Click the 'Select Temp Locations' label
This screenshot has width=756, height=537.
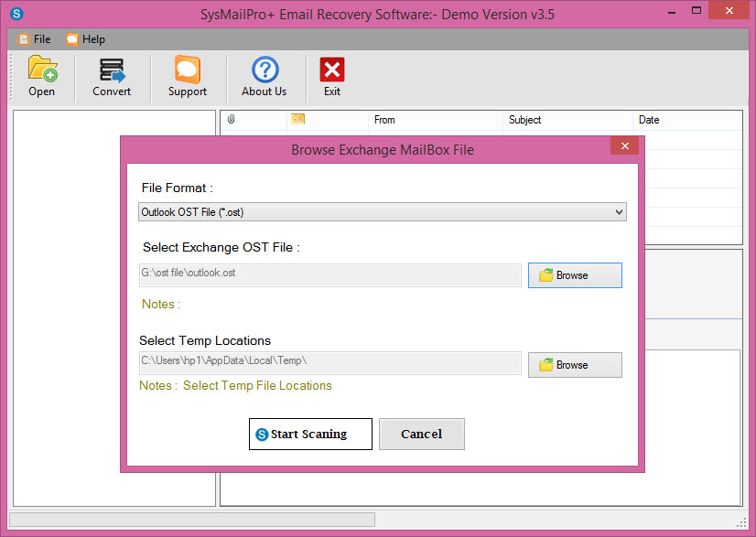tap(205, 341)
